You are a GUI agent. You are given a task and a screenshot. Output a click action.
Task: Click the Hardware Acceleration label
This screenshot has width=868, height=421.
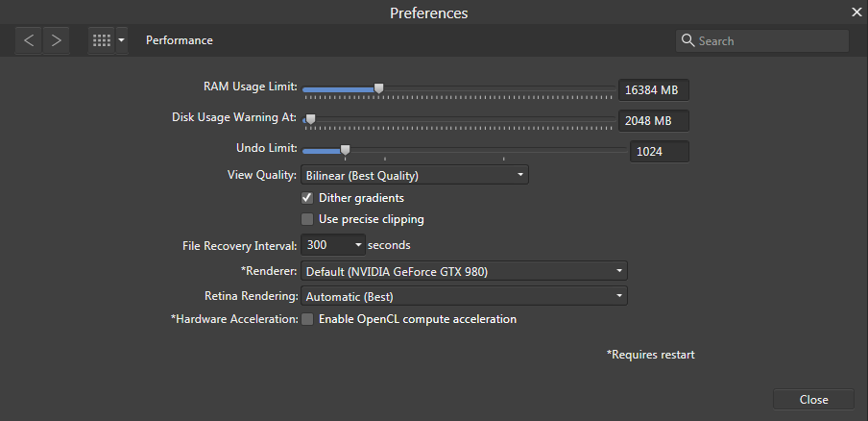234,319
